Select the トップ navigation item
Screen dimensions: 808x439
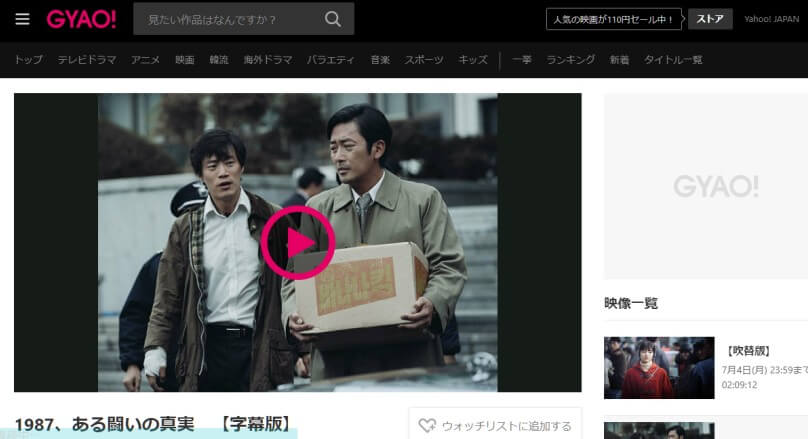pos(28,60)
